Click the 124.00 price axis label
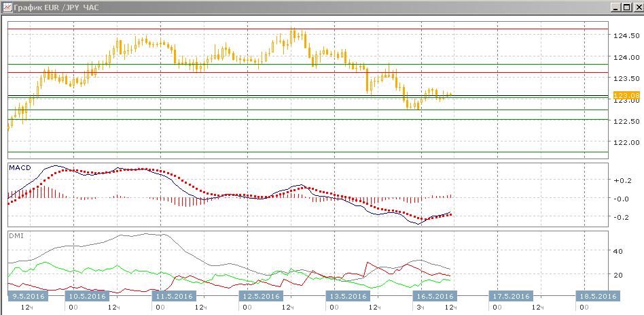The width and height of the screenshot is (644, 315). click(x=626, y=58)
